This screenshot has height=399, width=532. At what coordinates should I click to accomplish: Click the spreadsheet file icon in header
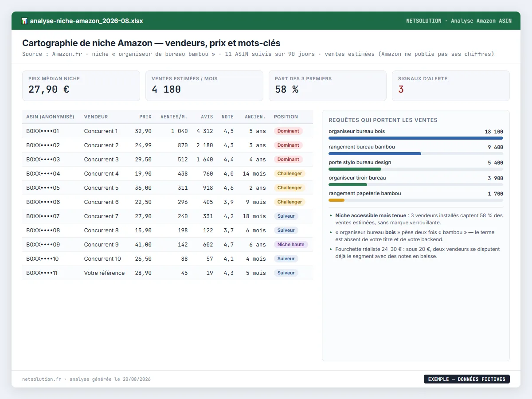tap(24, 21)
